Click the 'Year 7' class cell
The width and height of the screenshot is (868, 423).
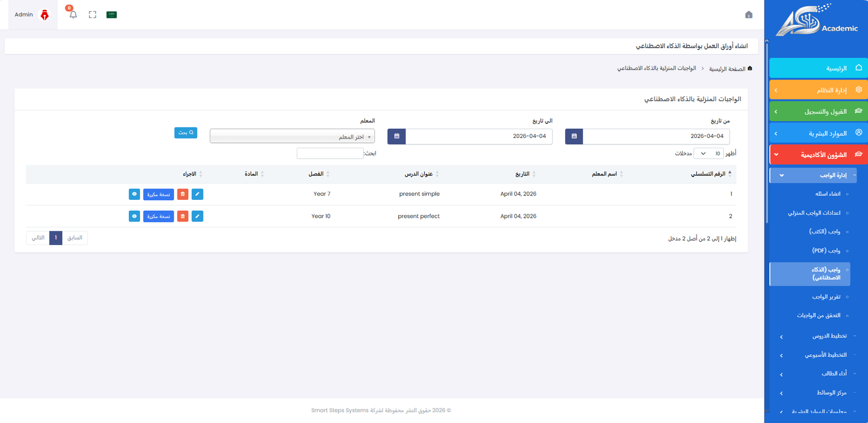coord(322,194)
